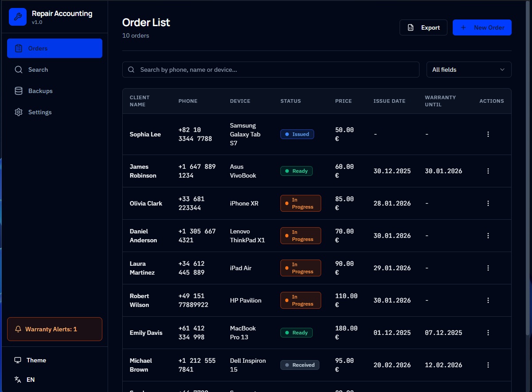Click the Export button
Screen dimensions: 532x392
click(423, 27)
